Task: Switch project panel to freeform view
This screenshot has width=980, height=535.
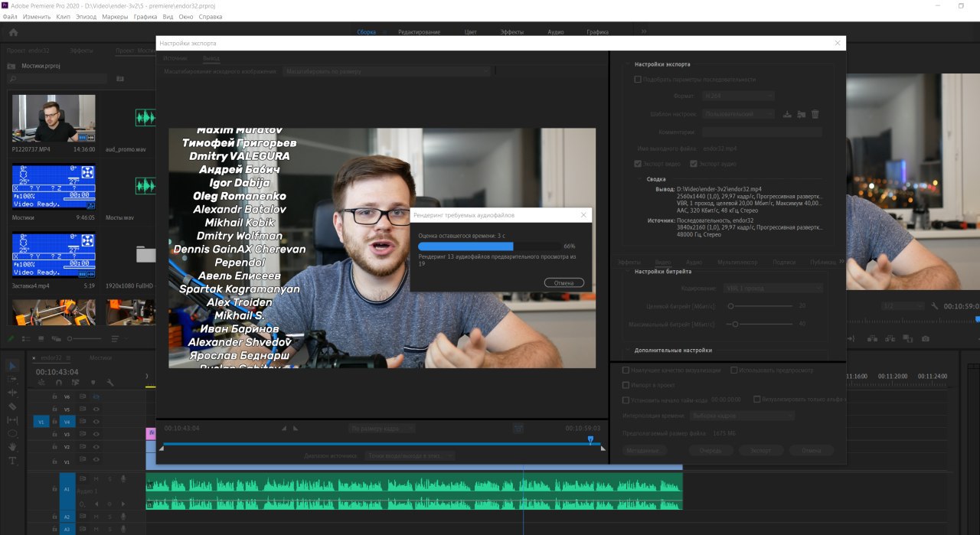Action: 56,338
